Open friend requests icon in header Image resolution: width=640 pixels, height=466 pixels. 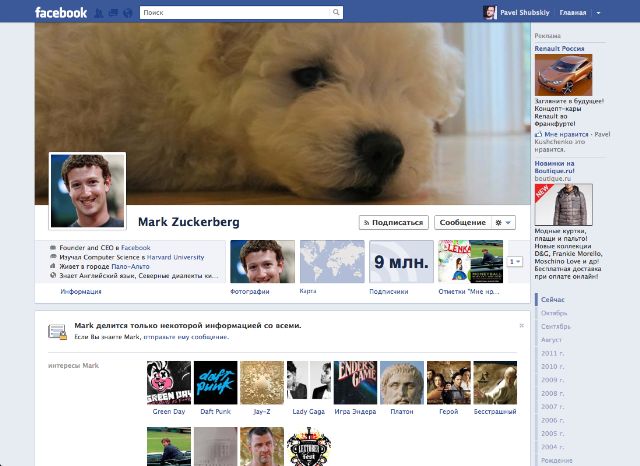coord(98,13)
